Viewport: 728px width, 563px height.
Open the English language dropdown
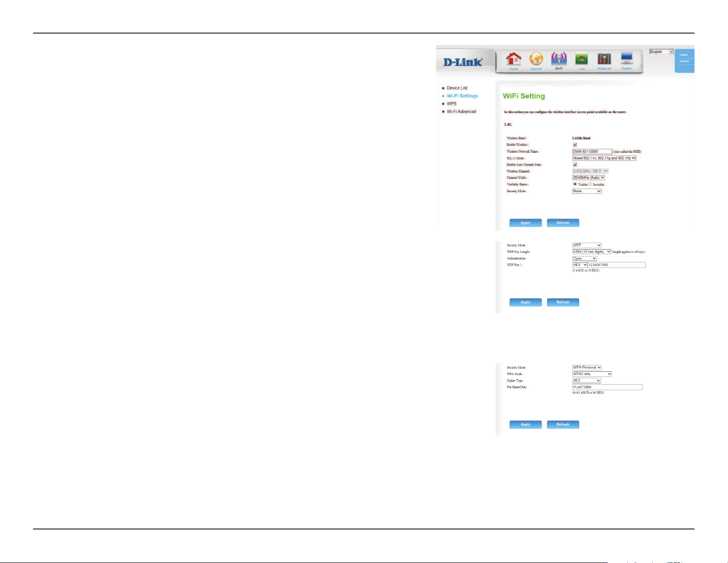coord(662,51)
